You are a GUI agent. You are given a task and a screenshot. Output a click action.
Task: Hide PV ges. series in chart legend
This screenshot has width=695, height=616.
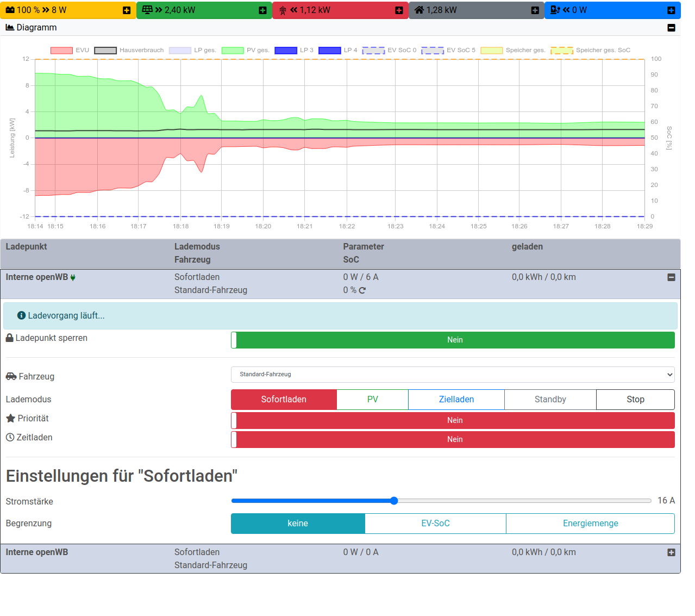(x=233, y=51)
